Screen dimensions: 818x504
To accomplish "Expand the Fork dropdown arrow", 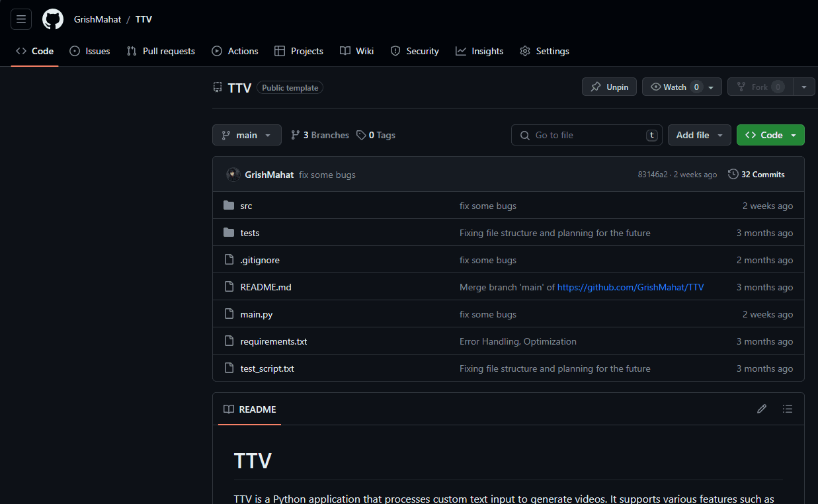I will [x=804, y=87].
